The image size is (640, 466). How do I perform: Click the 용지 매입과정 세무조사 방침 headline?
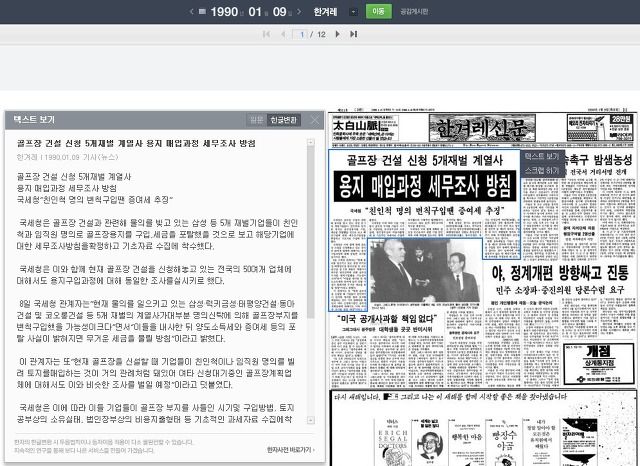click(x=425, y=186)
